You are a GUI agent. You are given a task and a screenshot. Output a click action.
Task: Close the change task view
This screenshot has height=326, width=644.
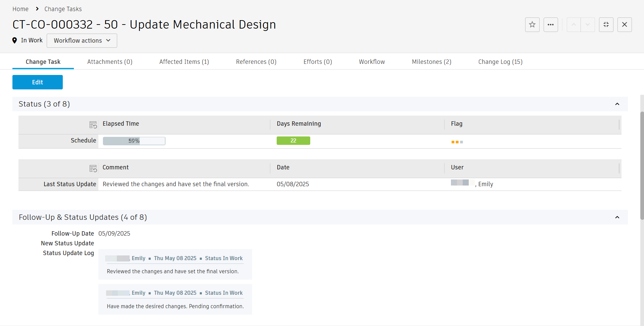point(625,25)
